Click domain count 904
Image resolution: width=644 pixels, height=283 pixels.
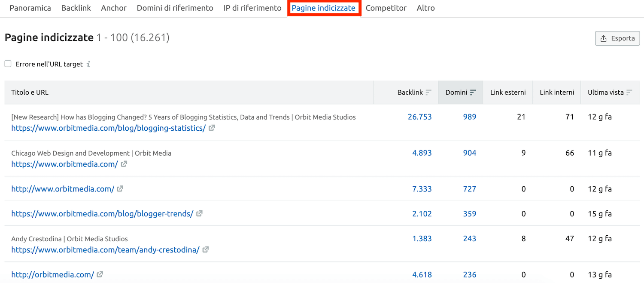469,153
